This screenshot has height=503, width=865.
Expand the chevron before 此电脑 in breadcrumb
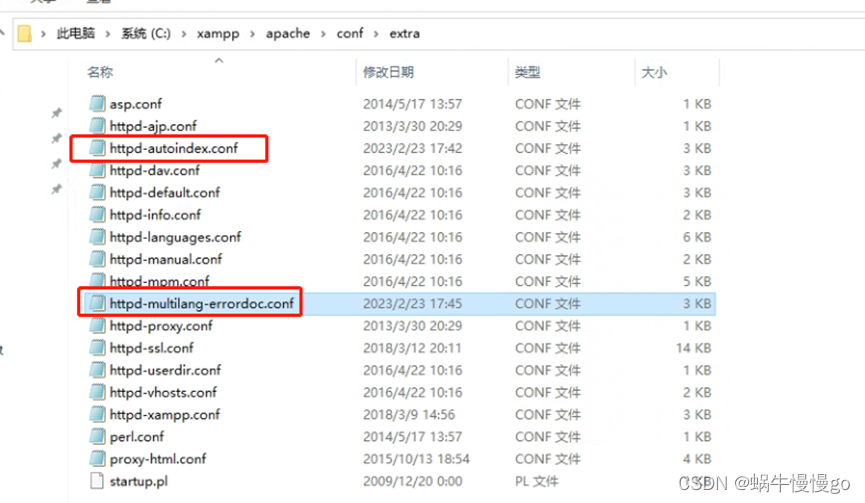click(x=43, y=34)
